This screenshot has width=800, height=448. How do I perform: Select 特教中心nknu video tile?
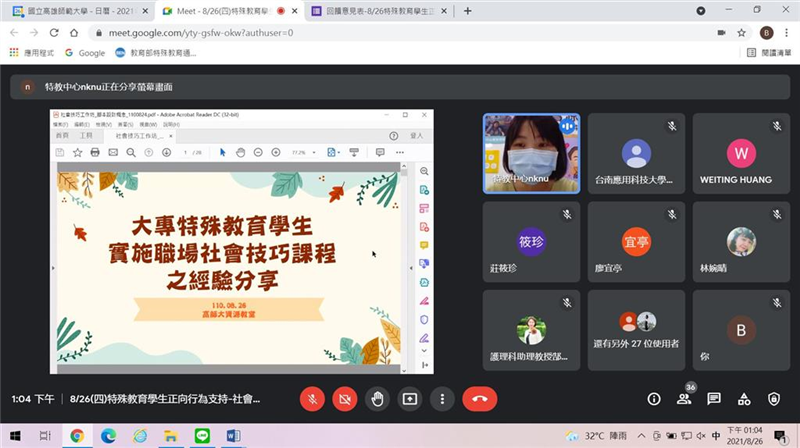[531, 154]
